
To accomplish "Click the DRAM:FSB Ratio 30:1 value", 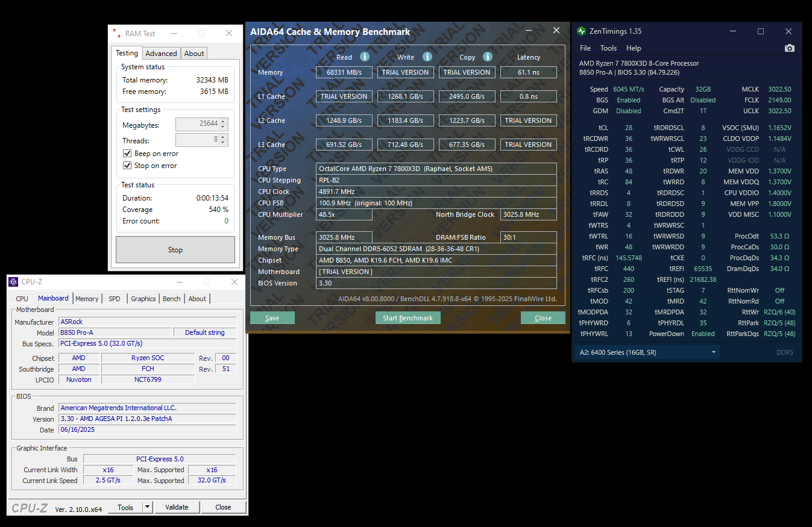I will point(529,237).
